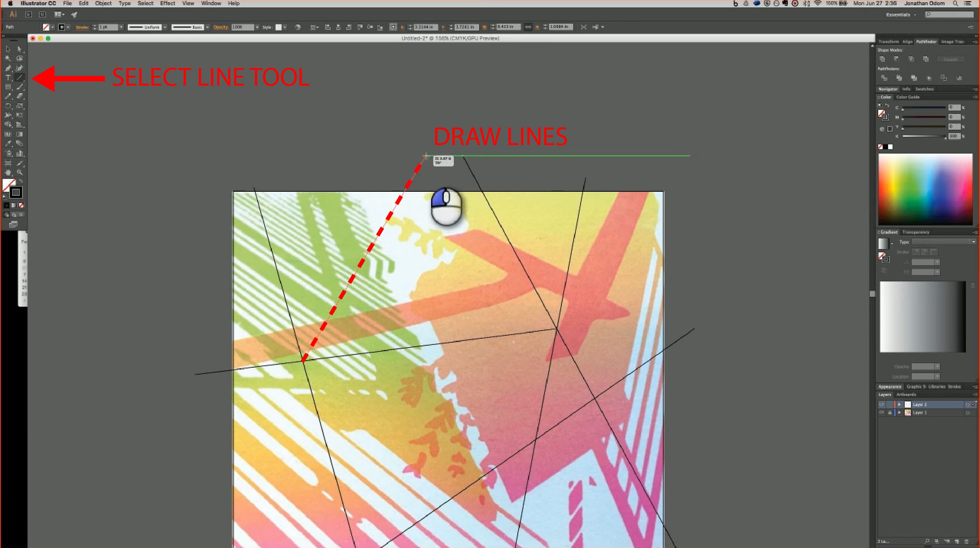Click the color spectrum picker
The height and width of the screenshot is (548, 980).
(925, 189)
